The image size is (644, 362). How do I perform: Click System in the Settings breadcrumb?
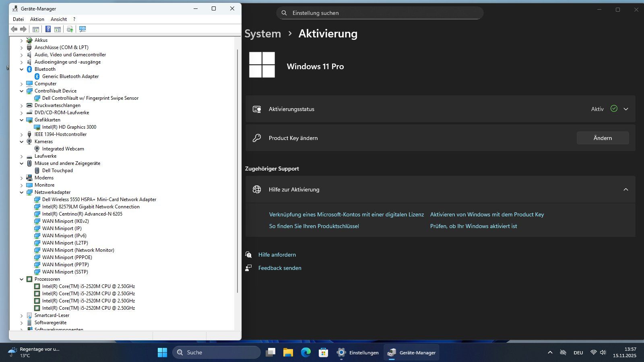pos(263,34)
